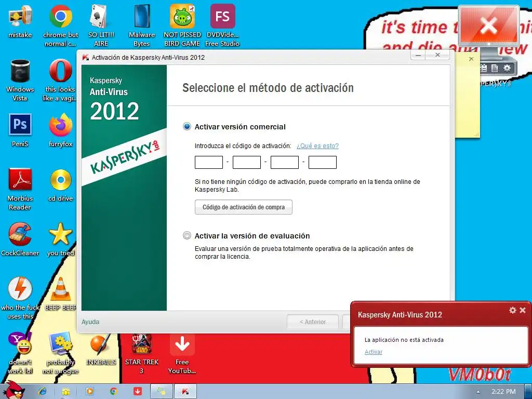Open the 'furryfox' Firefox desktop icon
Image resolution: width=532 pixels, height=399 pixels.
[x=60, y=130]
